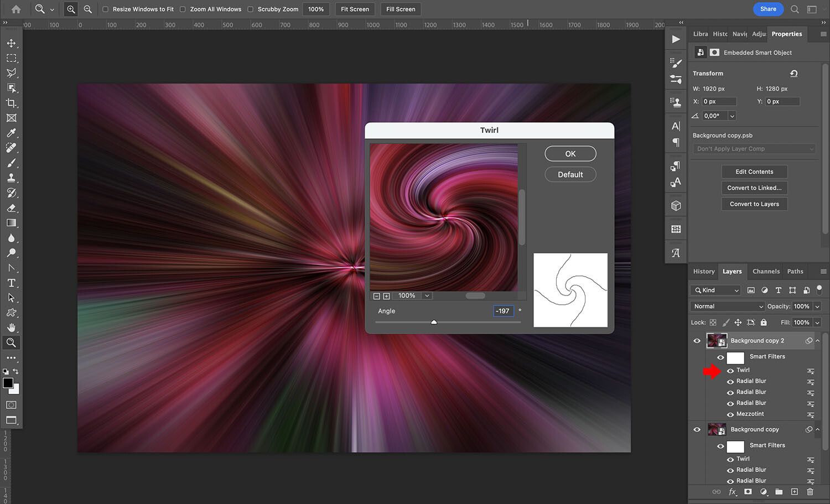Add a layer mask to the layer
The width and height of the screenshot is (830, 504).
[748, 492]
